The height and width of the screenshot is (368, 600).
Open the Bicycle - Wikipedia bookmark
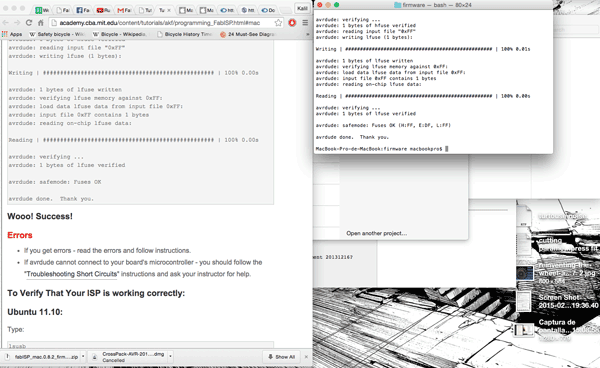(x=120, y=34)
